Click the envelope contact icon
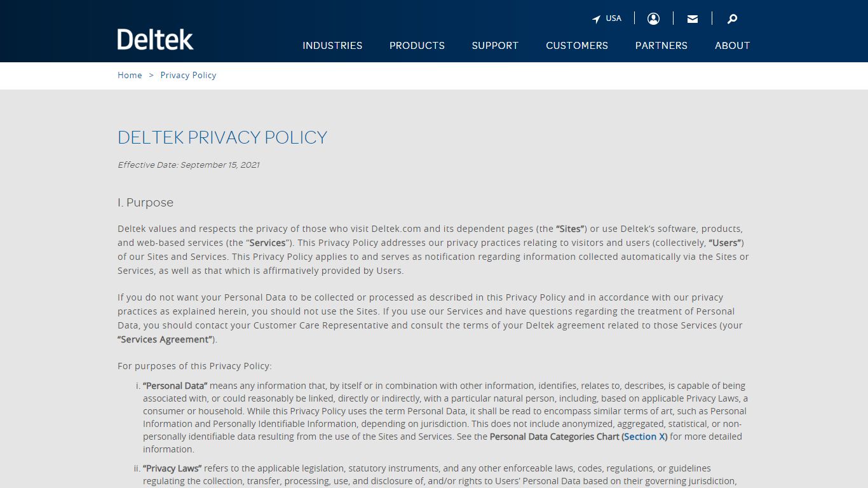The image size is (868, 488). pyautogui.click(x=693, y=19)
